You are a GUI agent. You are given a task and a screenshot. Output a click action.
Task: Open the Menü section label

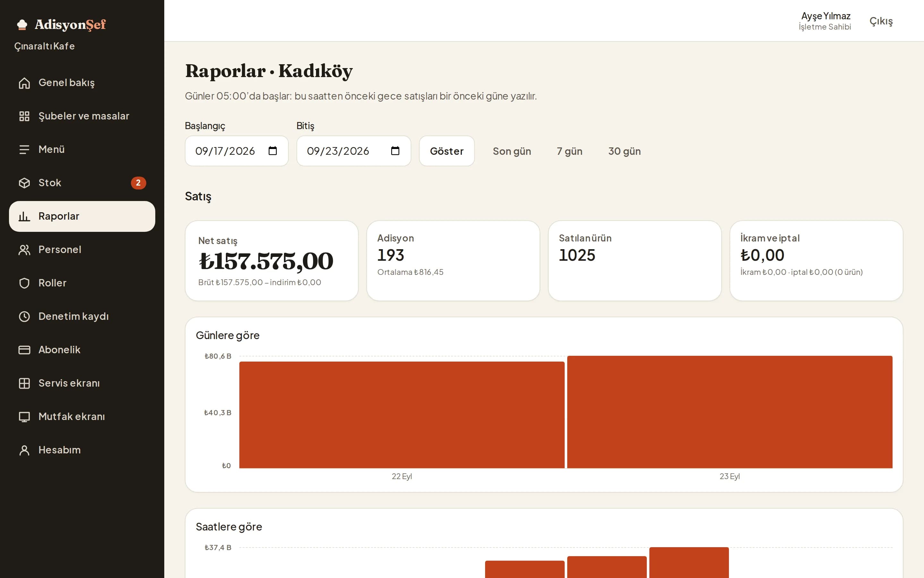coord(52,149)
